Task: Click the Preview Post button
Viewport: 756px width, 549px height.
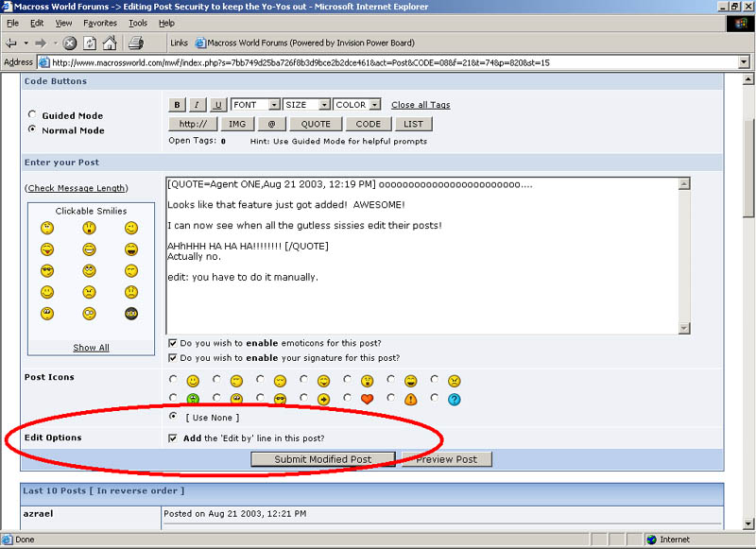Action: (x=446, y=459)
